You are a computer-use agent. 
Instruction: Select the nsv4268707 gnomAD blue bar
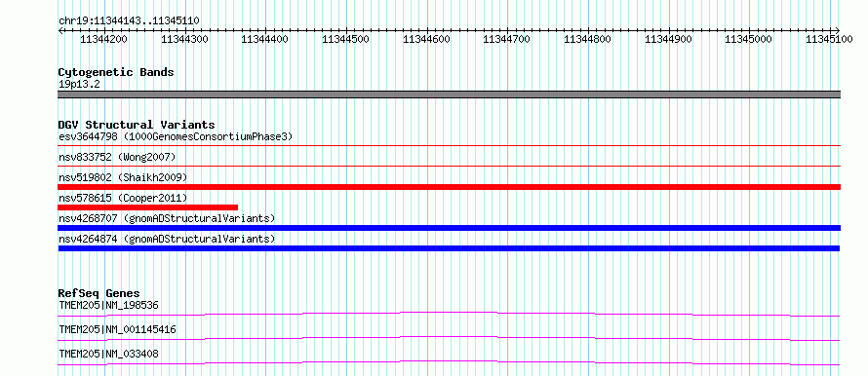pos(449,228)
